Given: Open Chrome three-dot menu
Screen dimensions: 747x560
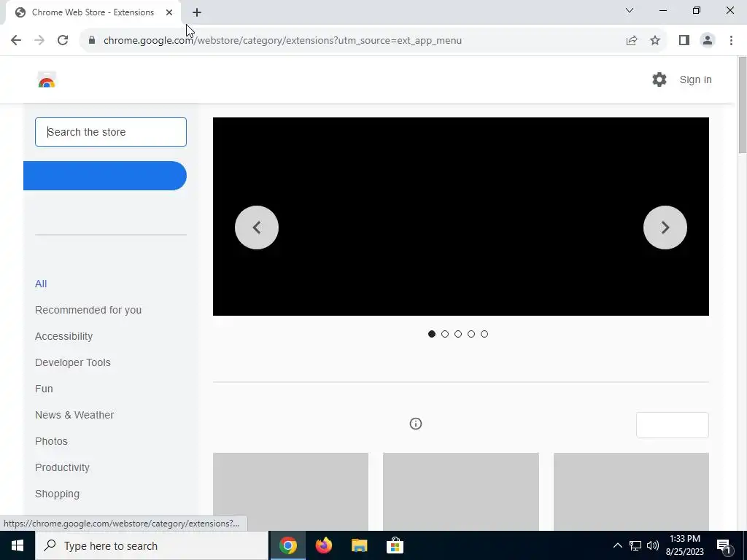Looking at the screenshot, I should [x=731, y=41].
